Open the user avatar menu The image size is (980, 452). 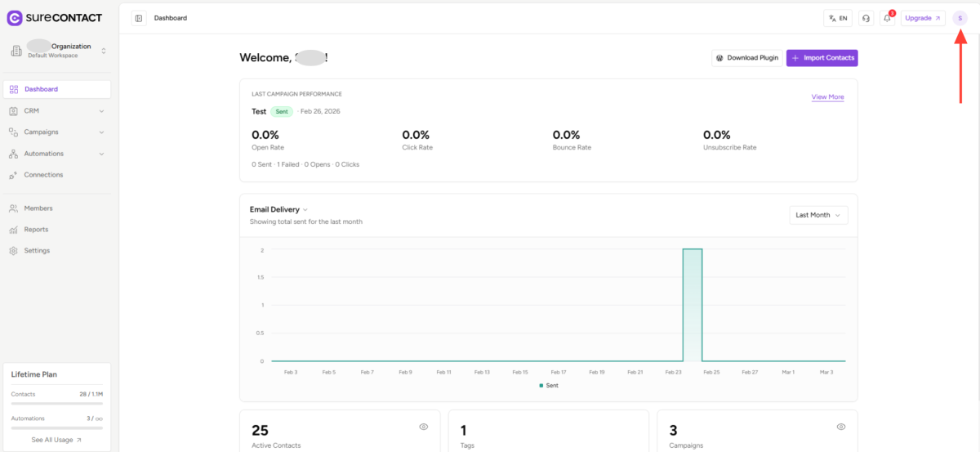tap(960, 18)
